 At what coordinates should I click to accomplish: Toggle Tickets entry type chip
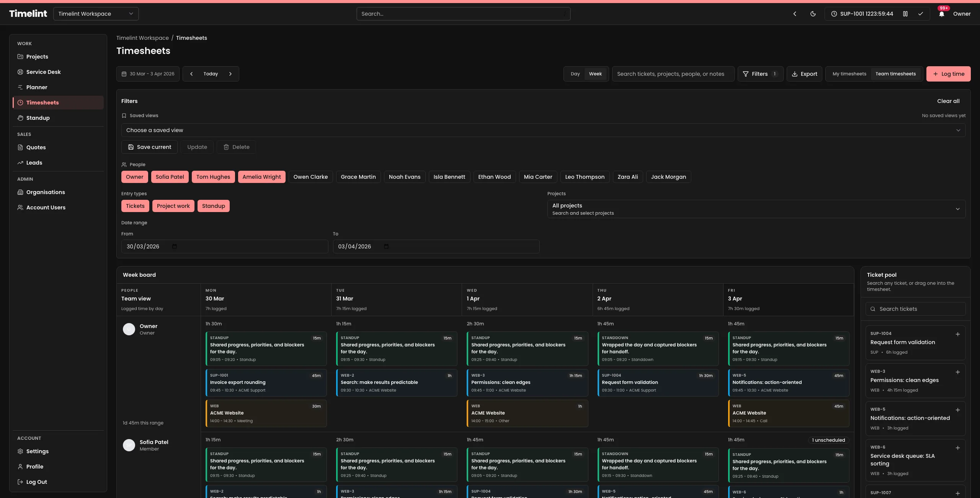(x=135, y=206)
